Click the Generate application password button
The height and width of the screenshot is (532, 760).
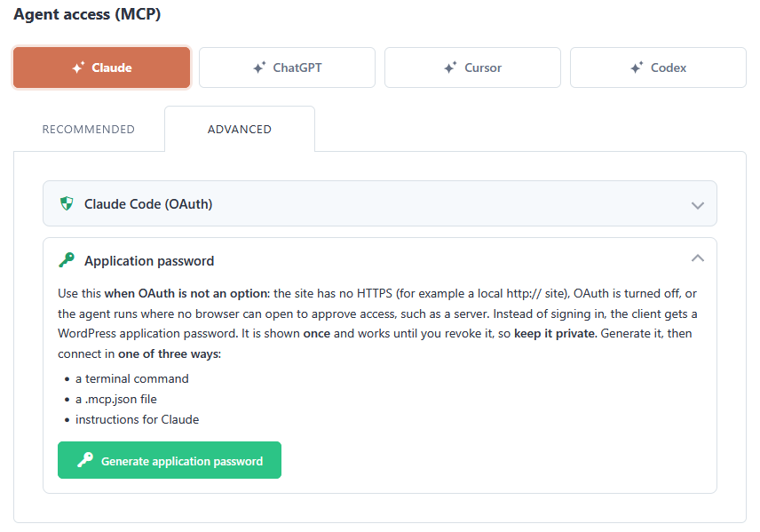click(170, 460)
